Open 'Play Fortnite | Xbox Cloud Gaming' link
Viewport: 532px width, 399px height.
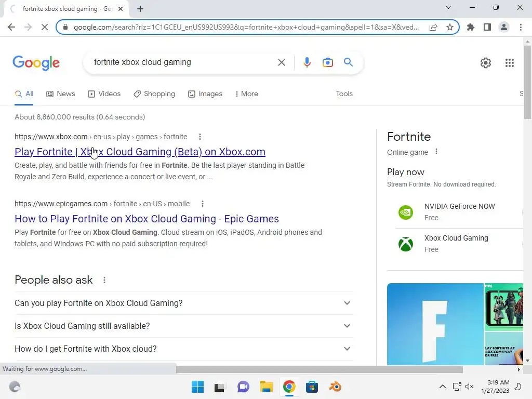(x=140, y=152)
